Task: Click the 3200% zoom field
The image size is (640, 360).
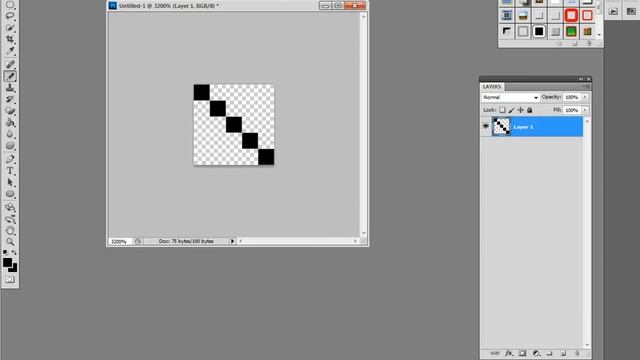Action: point(119,242)
